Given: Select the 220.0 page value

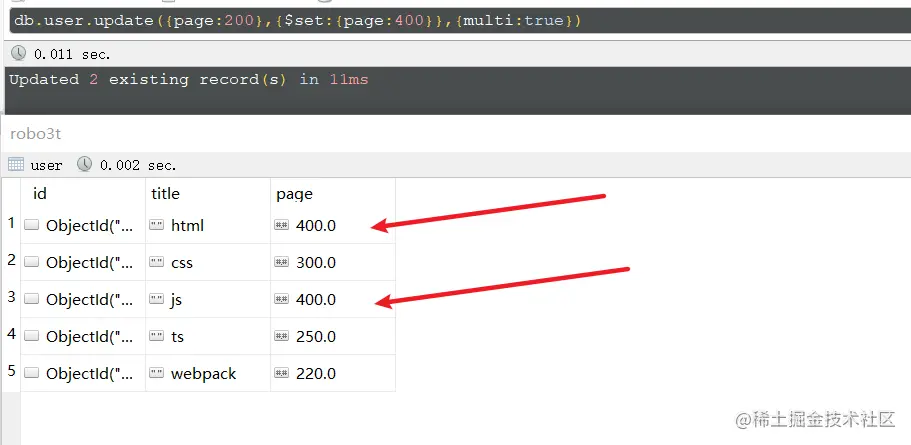Looking at the screenshot, I should coord(315,373).
